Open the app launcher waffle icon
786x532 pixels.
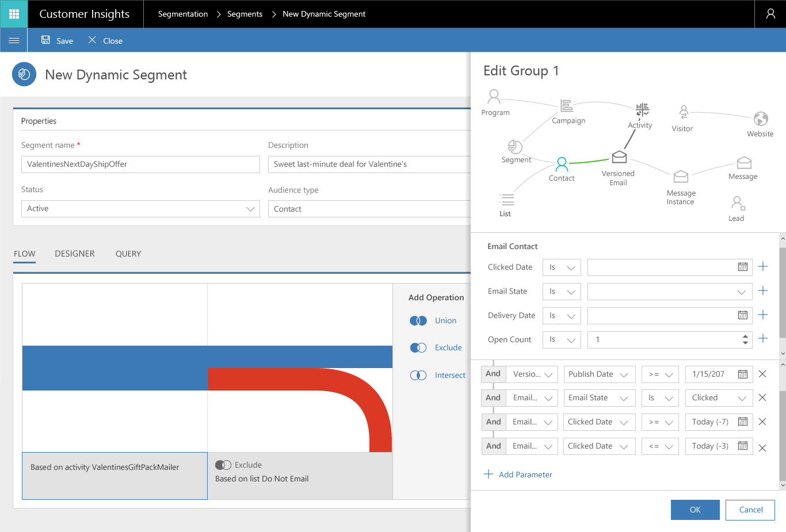(14, 14)
